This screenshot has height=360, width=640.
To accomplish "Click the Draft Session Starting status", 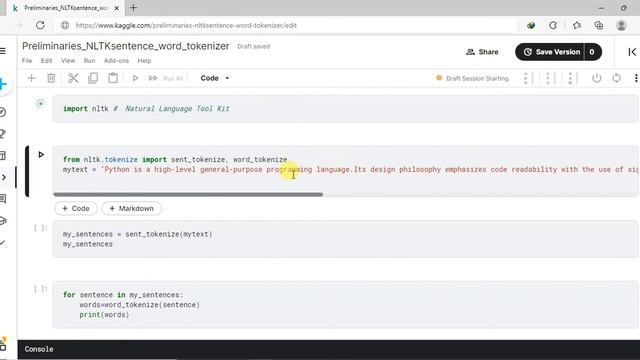I will coord(472,78).
